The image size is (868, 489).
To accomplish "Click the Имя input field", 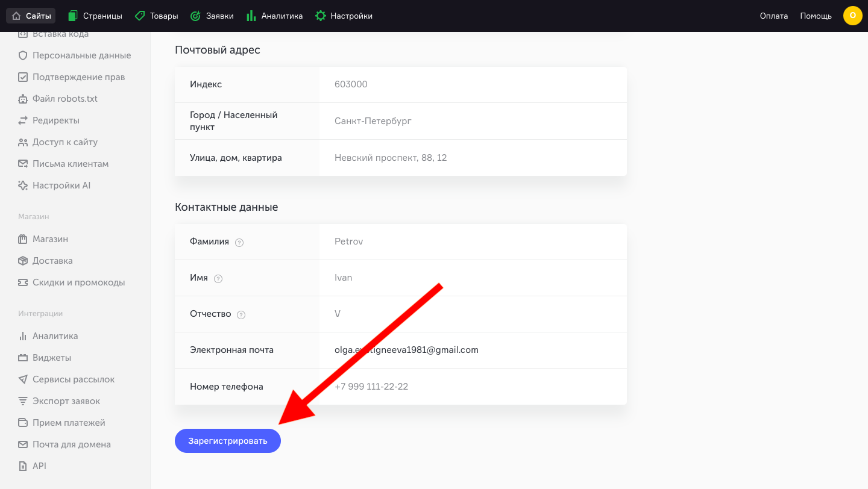I will (473, 278).
